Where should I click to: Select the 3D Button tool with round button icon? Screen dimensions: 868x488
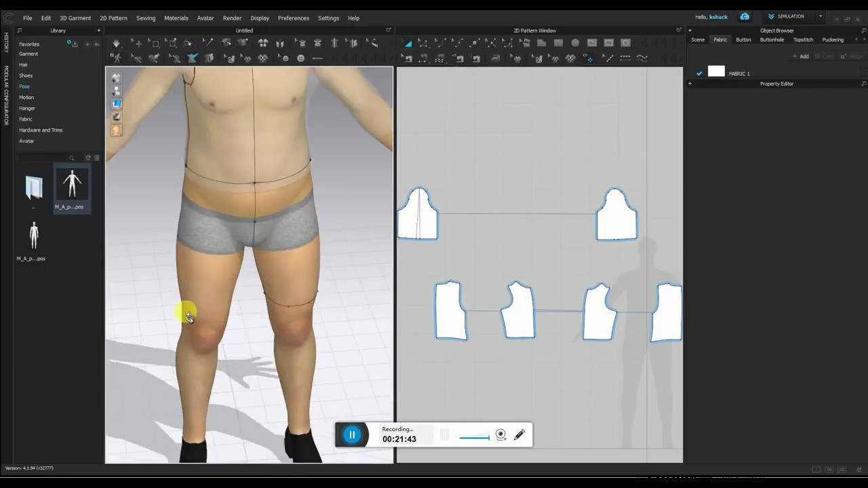[x=301, y=58]
